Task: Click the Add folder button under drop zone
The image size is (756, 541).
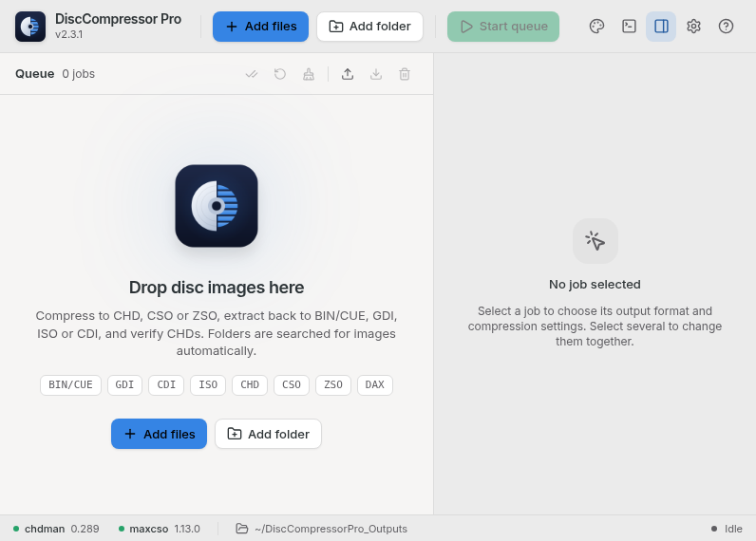Action: coord(268,434)
